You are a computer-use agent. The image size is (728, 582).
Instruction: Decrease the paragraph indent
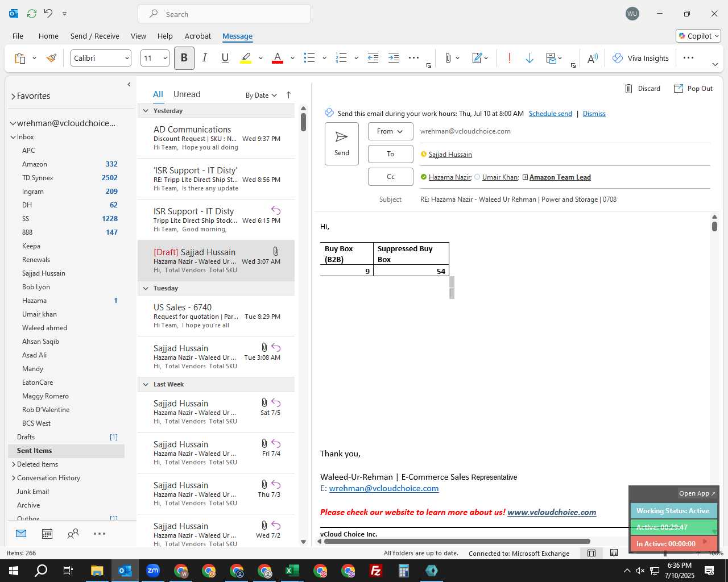tap(373, 58)
